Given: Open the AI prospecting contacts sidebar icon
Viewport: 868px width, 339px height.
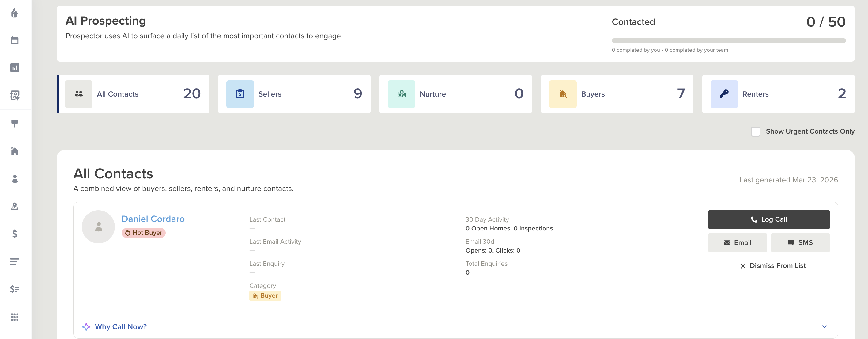Looking at the screenshot, I should pos(14,95).
